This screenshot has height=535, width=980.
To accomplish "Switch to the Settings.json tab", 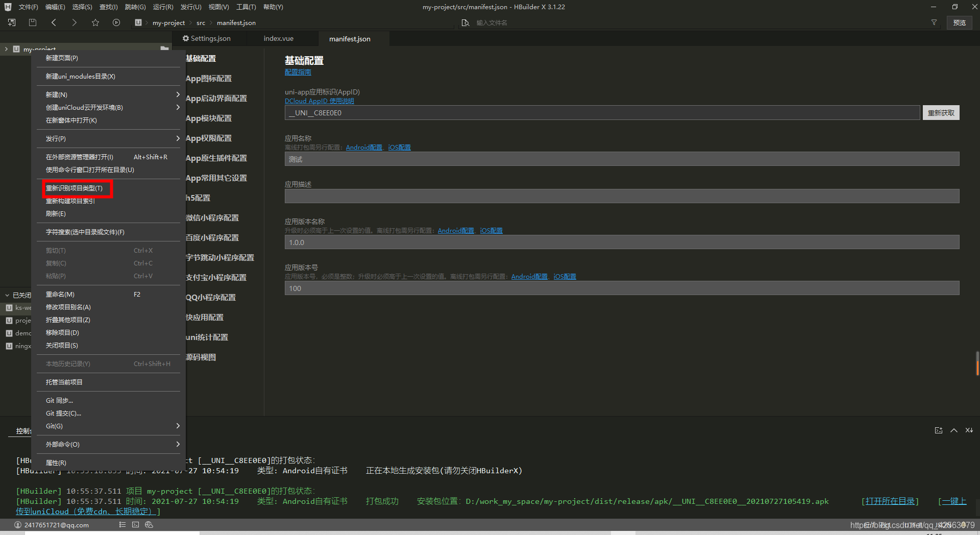I will tap(210, 38).
